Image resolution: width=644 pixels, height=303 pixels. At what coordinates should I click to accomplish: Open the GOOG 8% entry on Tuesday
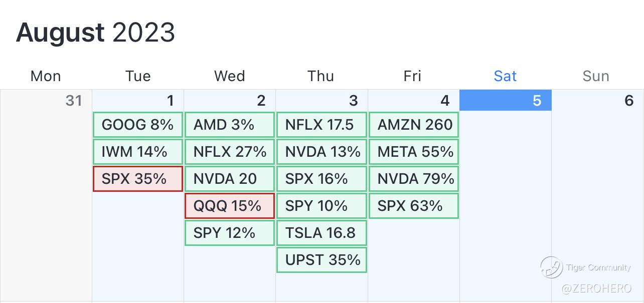[x=138, y=125]
